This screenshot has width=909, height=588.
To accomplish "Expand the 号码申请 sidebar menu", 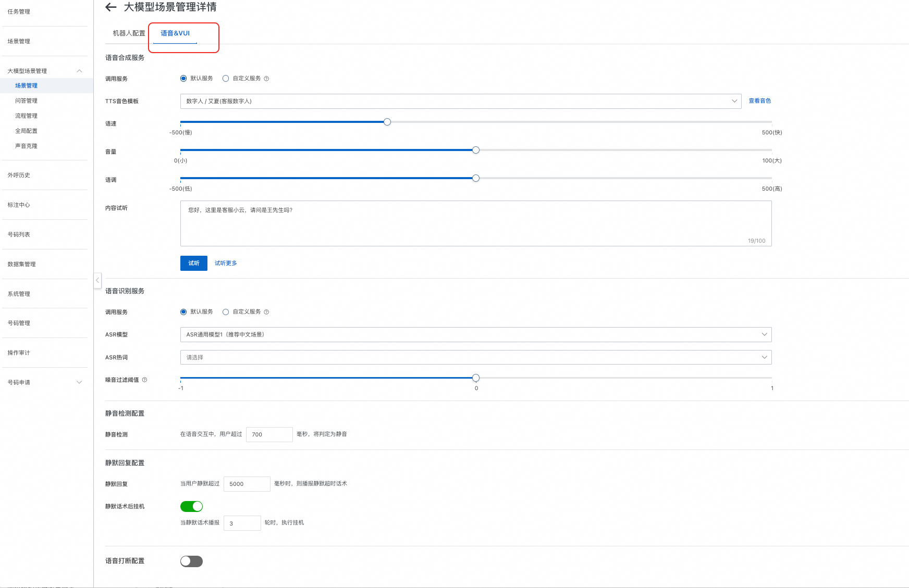I will click(x=79, y=382).
